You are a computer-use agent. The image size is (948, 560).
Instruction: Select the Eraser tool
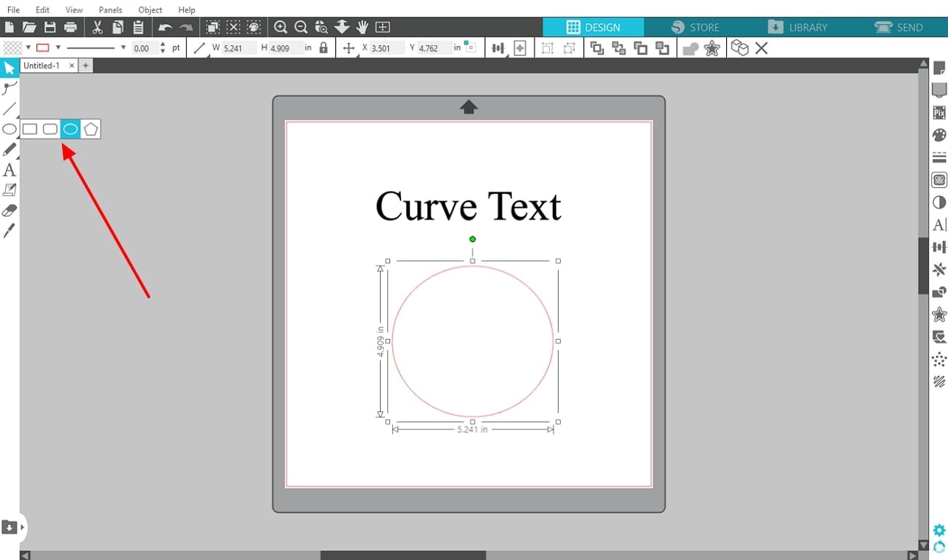(x=9, y=211)
